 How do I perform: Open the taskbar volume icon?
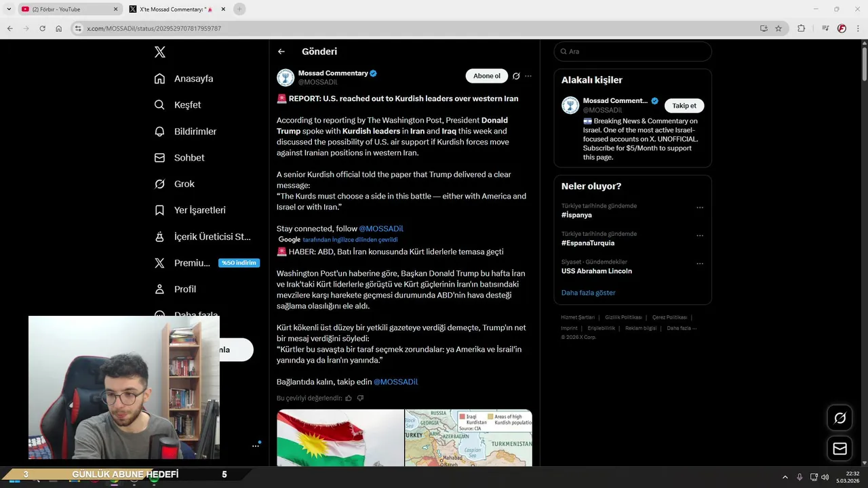coord(825,477)
